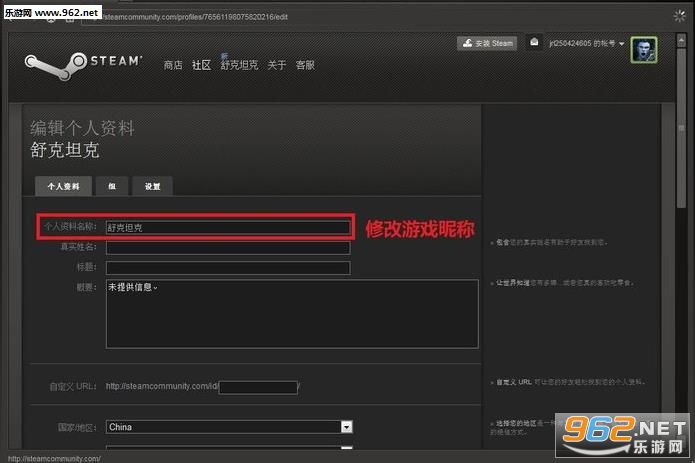Image resolution: width=695 pixels, height=463 pixels.
Task: Open the 商店 store menu
Action: pos(173,65)
